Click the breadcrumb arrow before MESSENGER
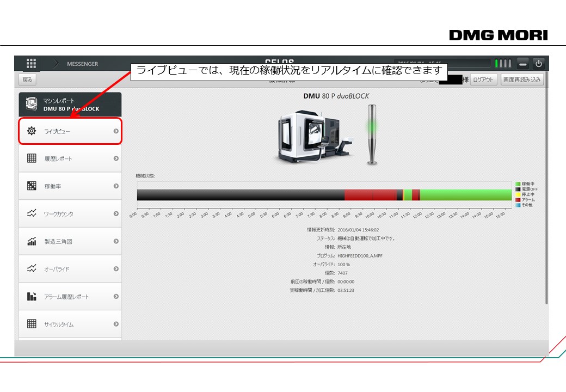566x392 pixels. pos(56,64)
